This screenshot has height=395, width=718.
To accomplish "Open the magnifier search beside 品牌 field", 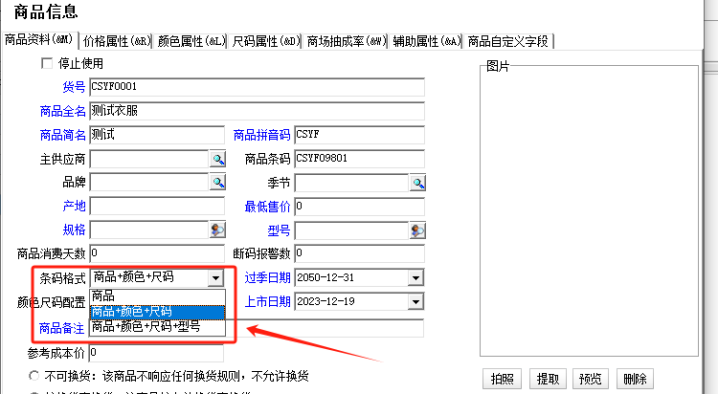I will (x=218, y=182).
